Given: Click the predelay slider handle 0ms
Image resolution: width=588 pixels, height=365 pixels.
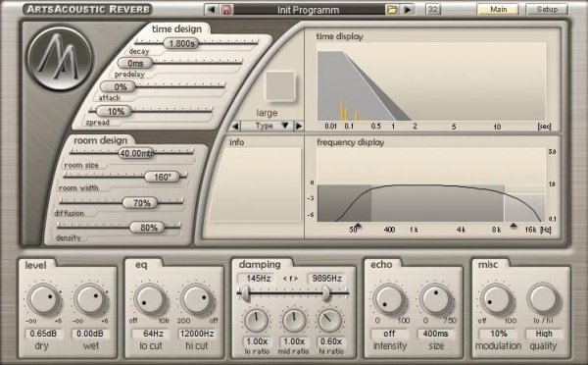Looking at the screenshot, I should tap(135, 63).
